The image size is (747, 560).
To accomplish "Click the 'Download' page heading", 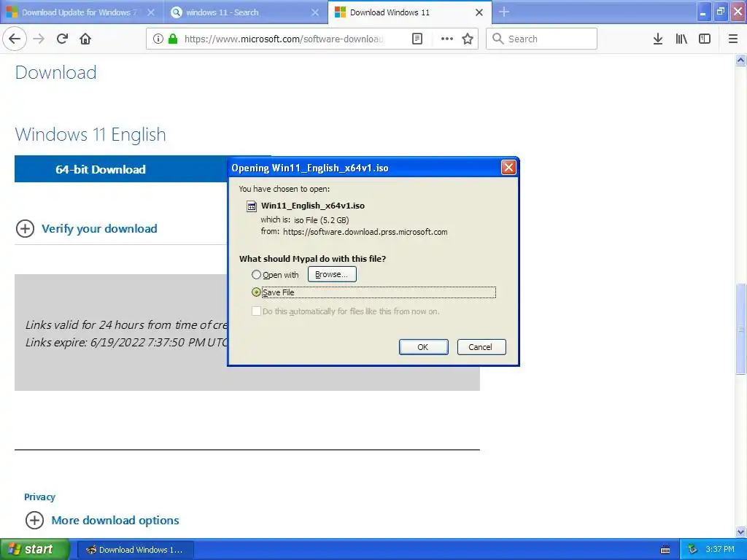I will click(55, 72).
